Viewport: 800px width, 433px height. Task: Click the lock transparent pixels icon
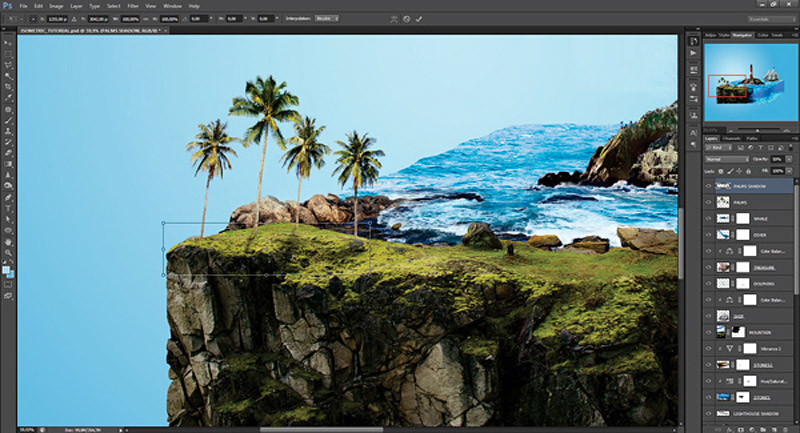(721, 171)
